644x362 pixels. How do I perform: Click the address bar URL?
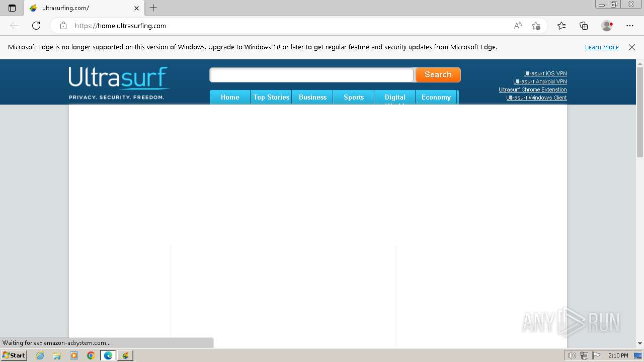point(120,26)
